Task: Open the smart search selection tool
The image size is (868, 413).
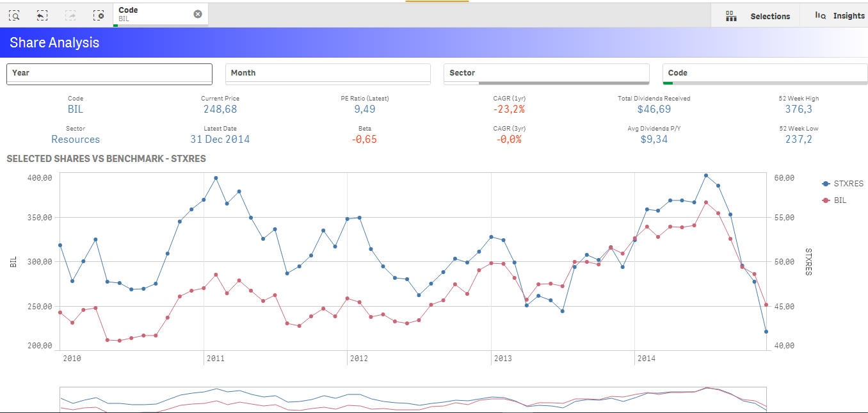Action: coord(14,15)
